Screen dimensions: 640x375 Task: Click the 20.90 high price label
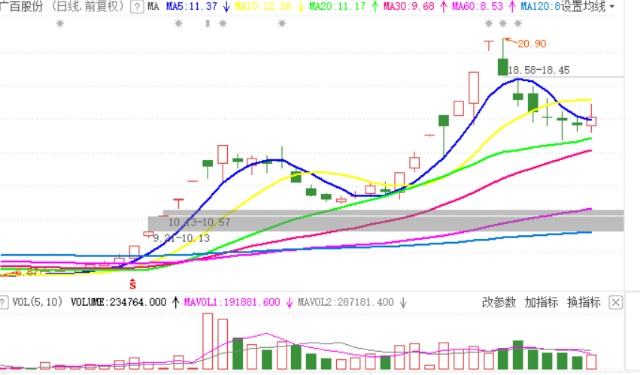(x=531, y=44)
